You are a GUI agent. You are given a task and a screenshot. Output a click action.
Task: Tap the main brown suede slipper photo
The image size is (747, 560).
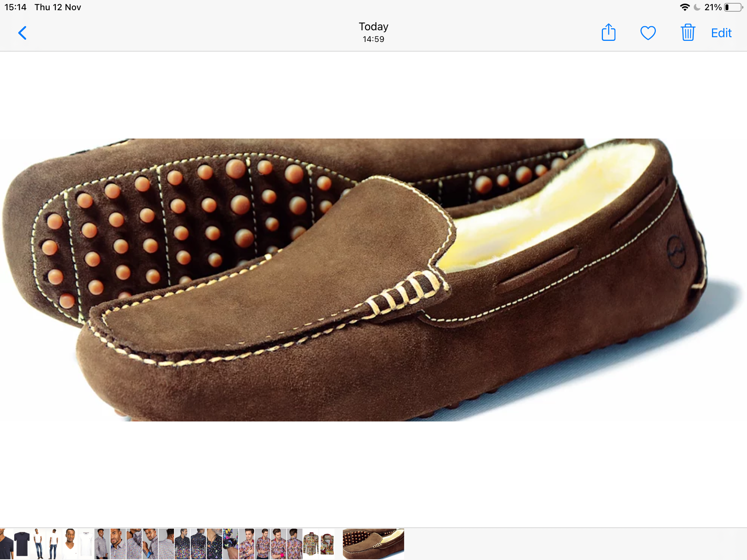click(x=373, y=280)
